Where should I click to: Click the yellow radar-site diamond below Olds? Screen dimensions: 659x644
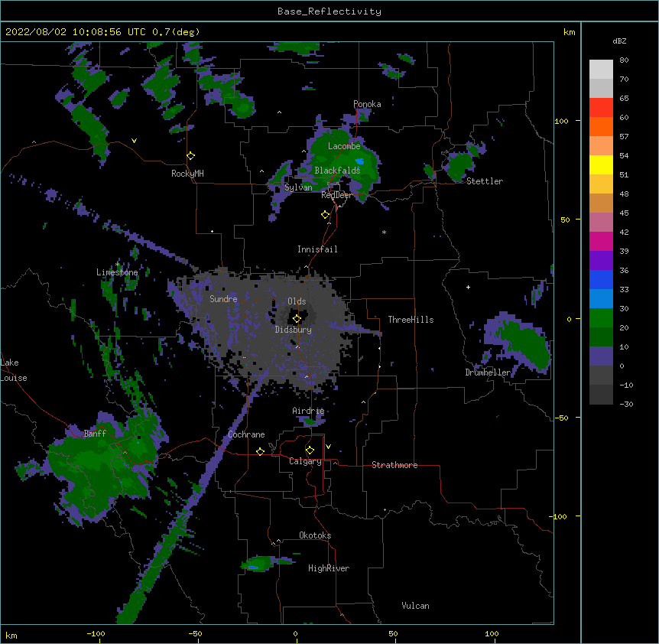[x=297, y=319]
